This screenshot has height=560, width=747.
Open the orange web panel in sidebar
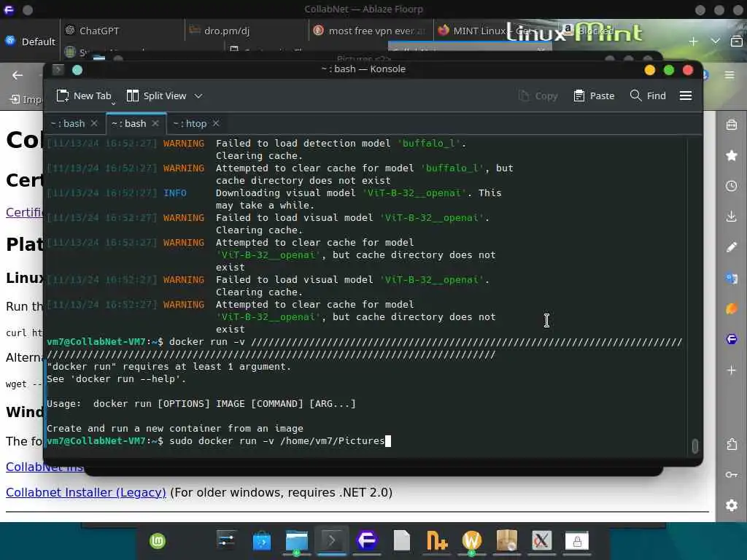[x=731, y=308]
